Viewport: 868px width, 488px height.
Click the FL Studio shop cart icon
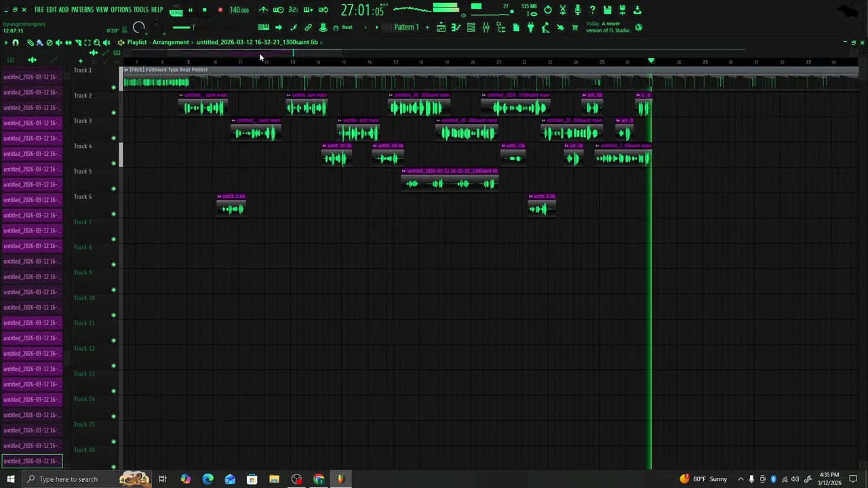(x=575, y=28)
